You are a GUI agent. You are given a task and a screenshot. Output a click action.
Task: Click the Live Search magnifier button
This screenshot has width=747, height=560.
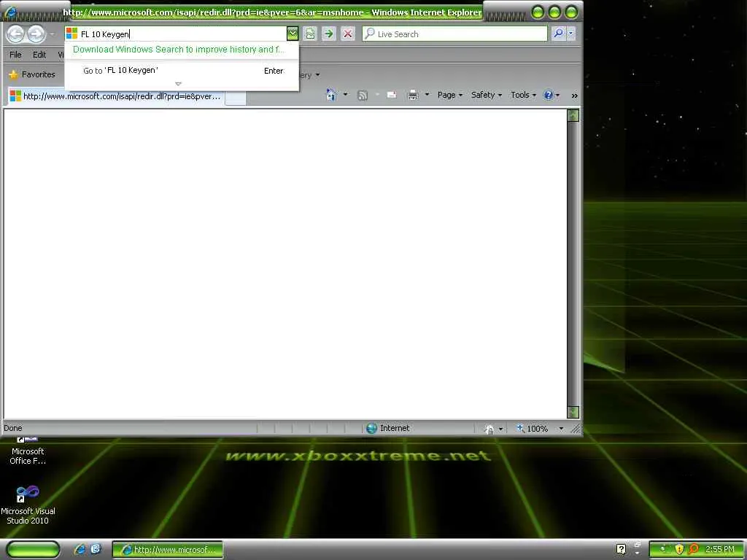[x=558, y=34]
